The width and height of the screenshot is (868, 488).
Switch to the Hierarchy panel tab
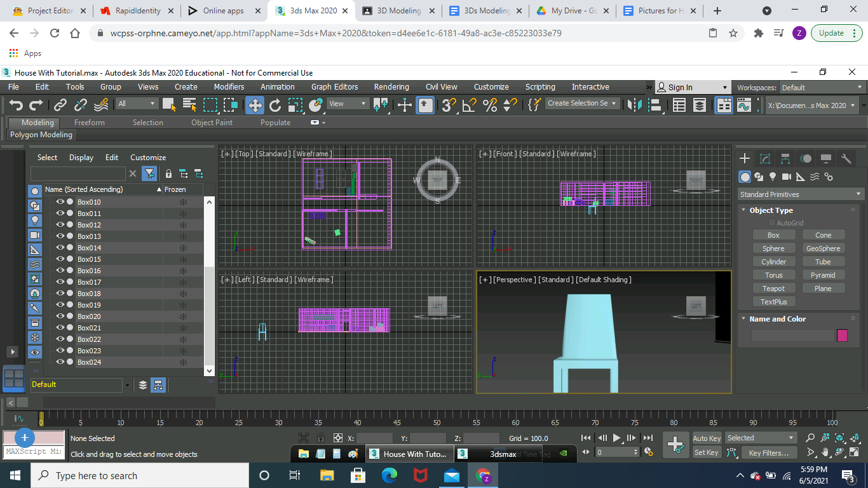785,159
